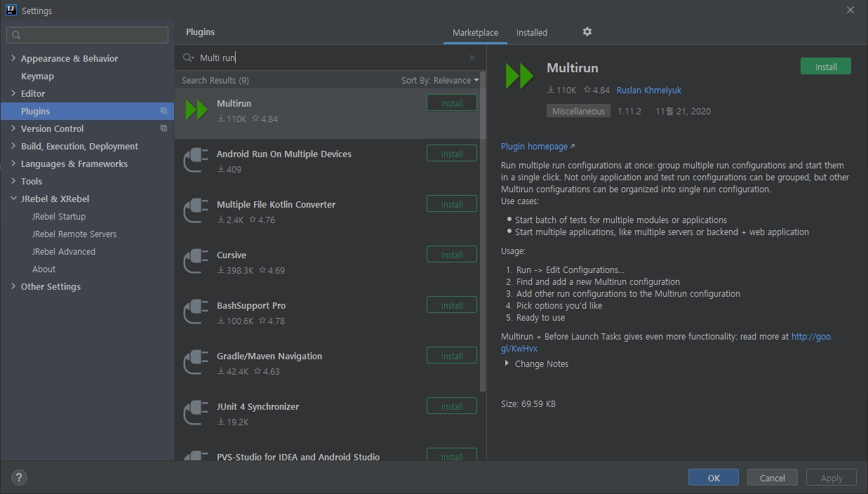This screenshot has height=494, width=868.
Task: Click the BashSupport Pro plug icon
Action: pos(196,312)
